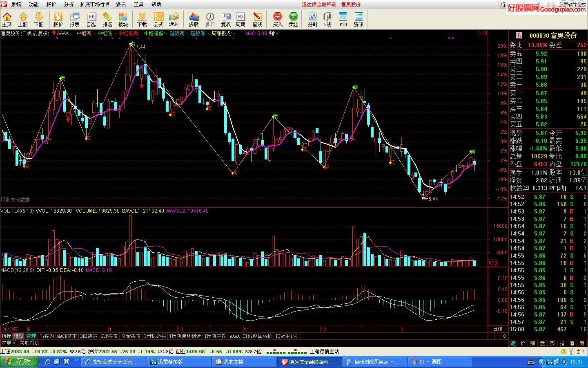Select the 指标 tab below chart
This screenshot has width=588, height=368.
pyautogui.click(x=7, y=336)
